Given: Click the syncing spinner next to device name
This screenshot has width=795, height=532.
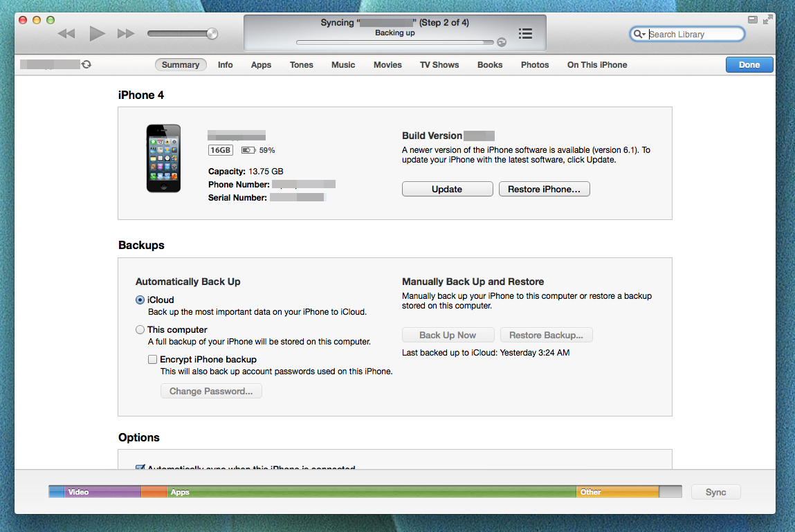Looking at the screenshot, I should click(x=86, y=64).
